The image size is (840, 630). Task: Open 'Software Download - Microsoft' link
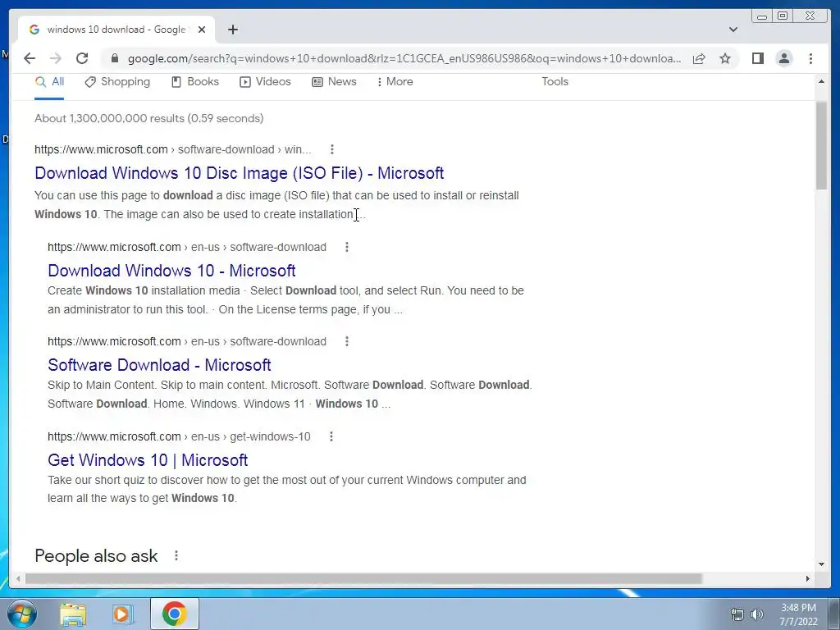point(159,365)
